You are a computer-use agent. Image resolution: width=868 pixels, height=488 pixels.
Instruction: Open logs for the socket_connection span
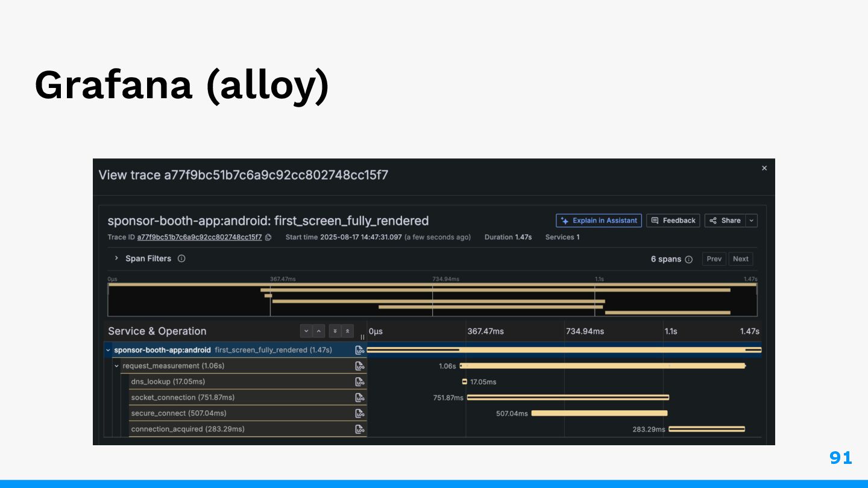[360, 398]
